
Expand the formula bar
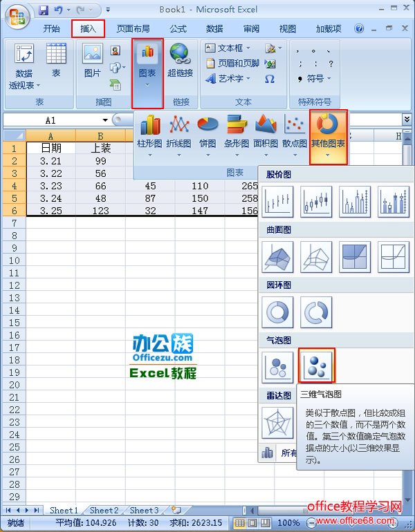click(x=407, y=119)
